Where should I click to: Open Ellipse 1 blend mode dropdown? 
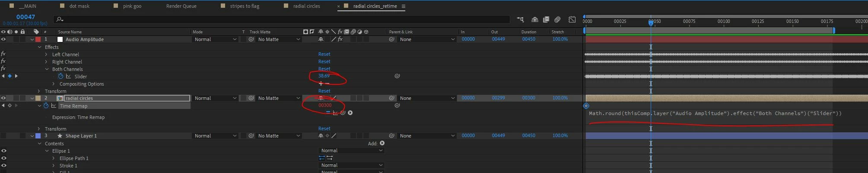tap(351, 151)
